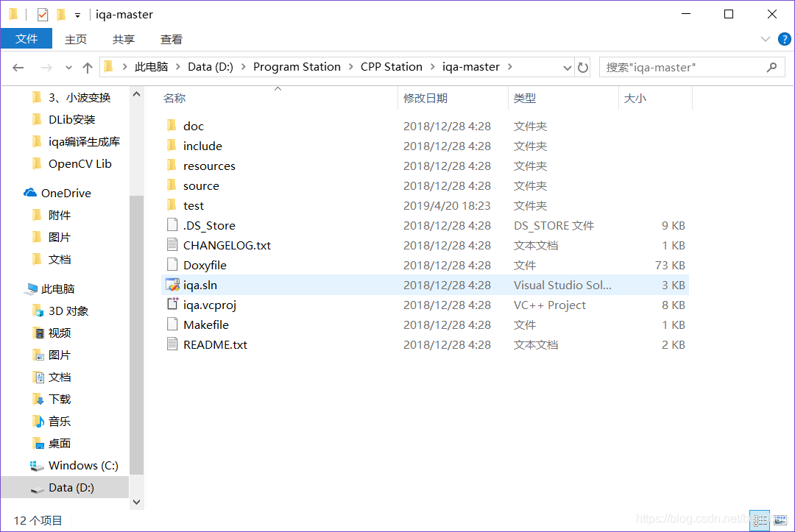This screenshot has width=795, height=532.
Task: Expand chevron after 此电脑 in address bar
Action: pyautogui.click(x=178, y=67)
